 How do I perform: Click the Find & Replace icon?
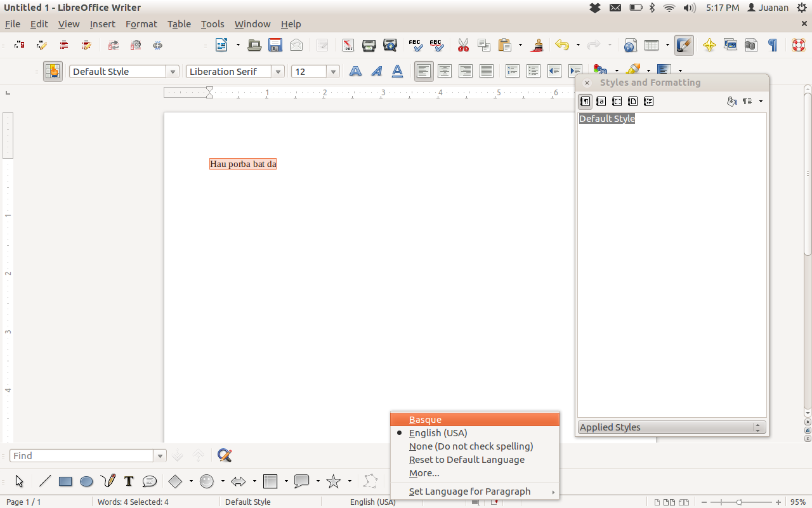coord(224,455)
